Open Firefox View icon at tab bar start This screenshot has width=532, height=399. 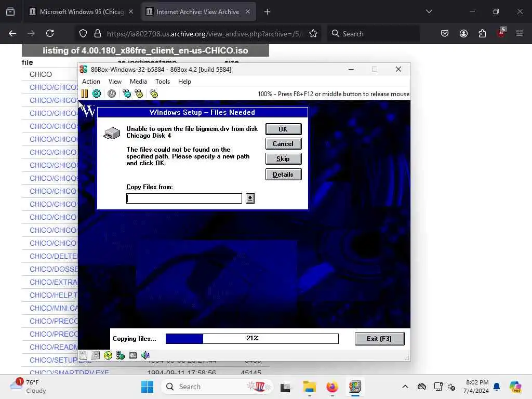(10, 12)
